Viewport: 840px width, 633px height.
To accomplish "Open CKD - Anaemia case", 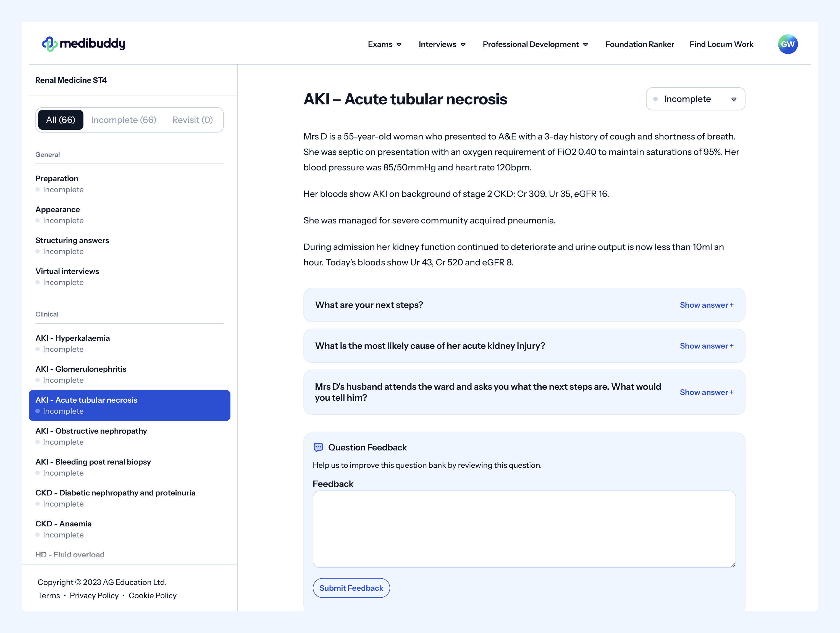I will point(129,529).
